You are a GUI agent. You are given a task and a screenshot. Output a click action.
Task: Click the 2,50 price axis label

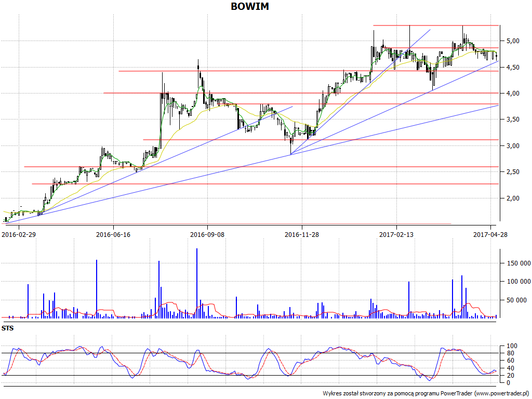coord(513,172)
